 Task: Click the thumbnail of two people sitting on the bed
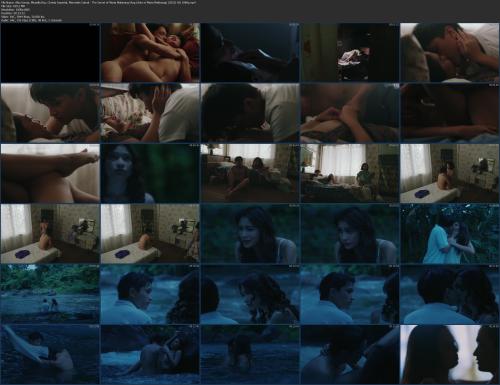tap(250, 173)
